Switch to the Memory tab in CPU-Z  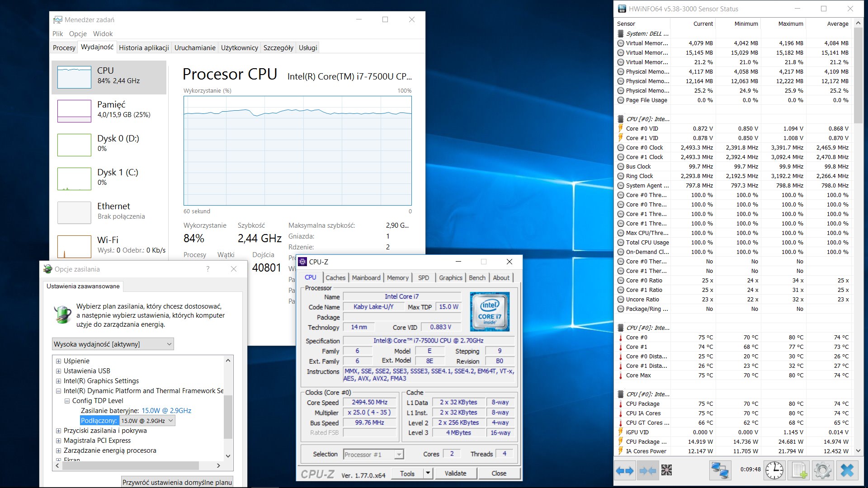click(x=398, y=277)
